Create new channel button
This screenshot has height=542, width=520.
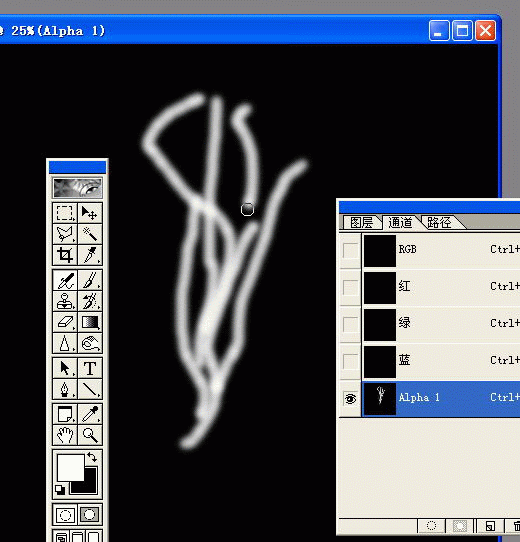point(490,526)
